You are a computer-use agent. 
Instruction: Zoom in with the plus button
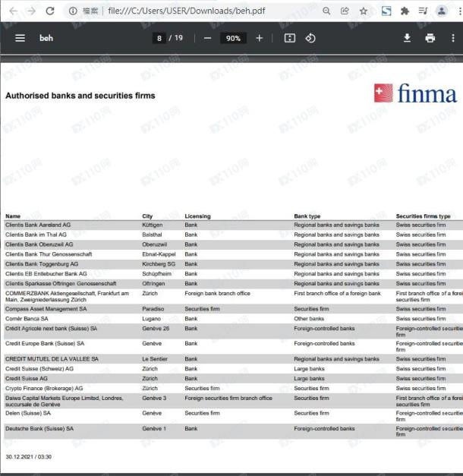pyautogui.click(x=260, y=38)
